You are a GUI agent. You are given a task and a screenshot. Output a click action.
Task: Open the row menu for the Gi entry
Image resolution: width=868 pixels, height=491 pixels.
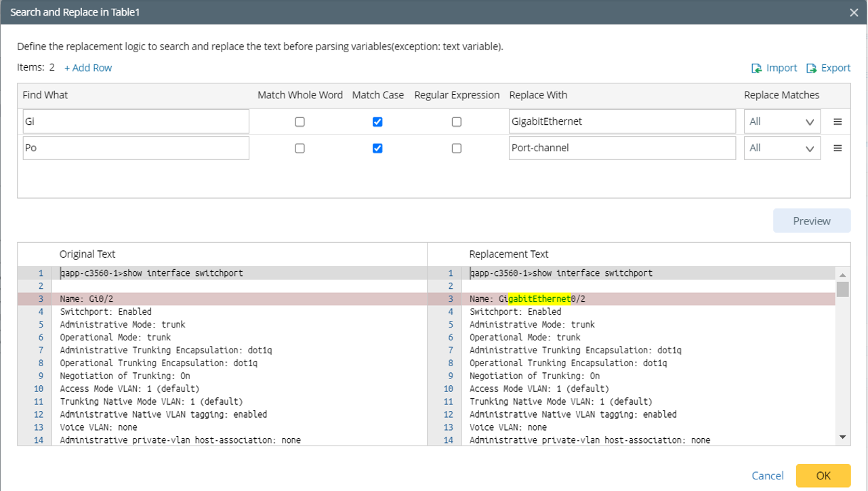point(838,122)
